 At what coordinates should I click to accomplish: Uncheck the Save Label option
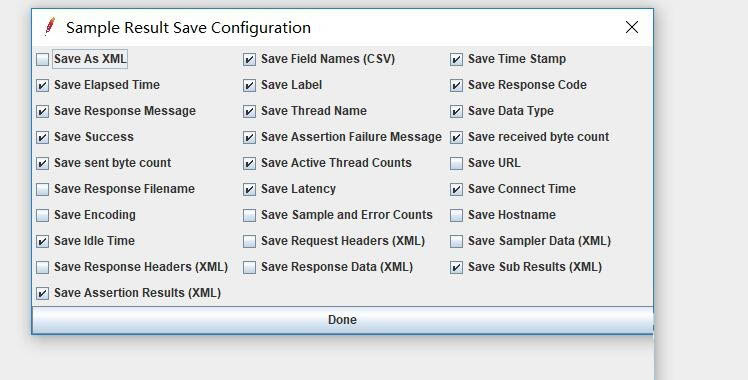coord(249,85)
